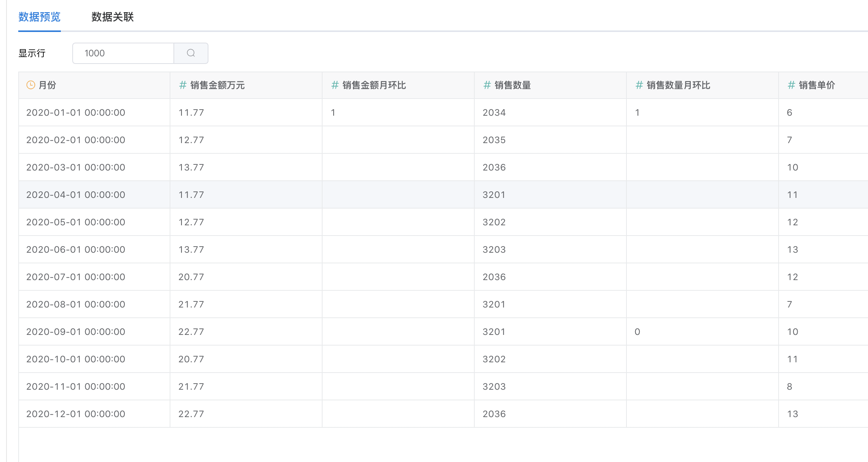Click the 0 value in September row
The width and height of the screenshot is (868, 462).
637,332
